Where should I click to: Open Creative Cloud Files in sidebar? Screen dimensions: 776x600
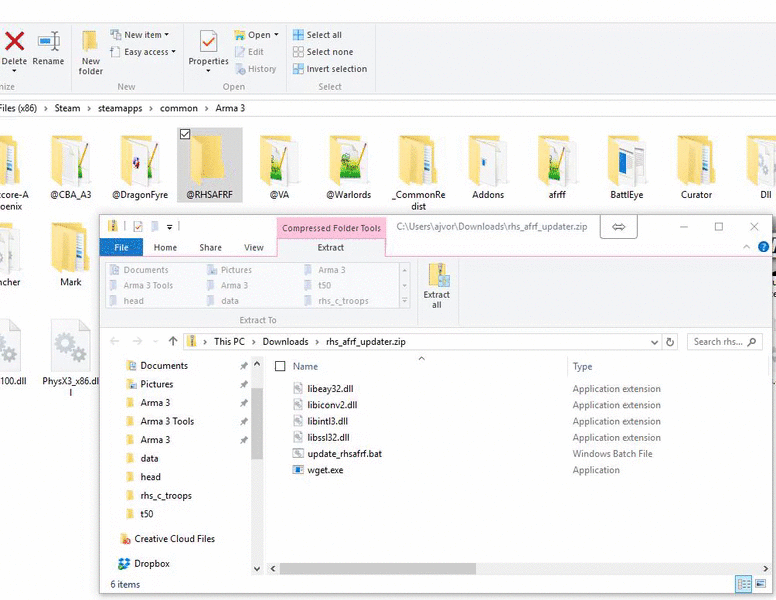pos(174,539)
